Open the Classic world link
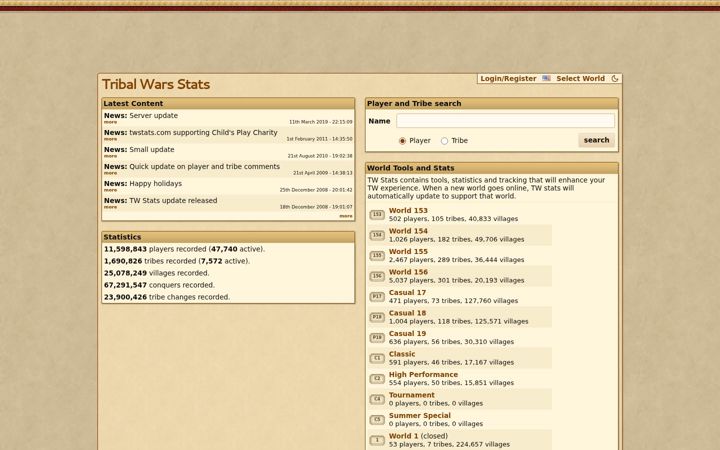Viewport: 720px width, 450px height. pos(402,354)
